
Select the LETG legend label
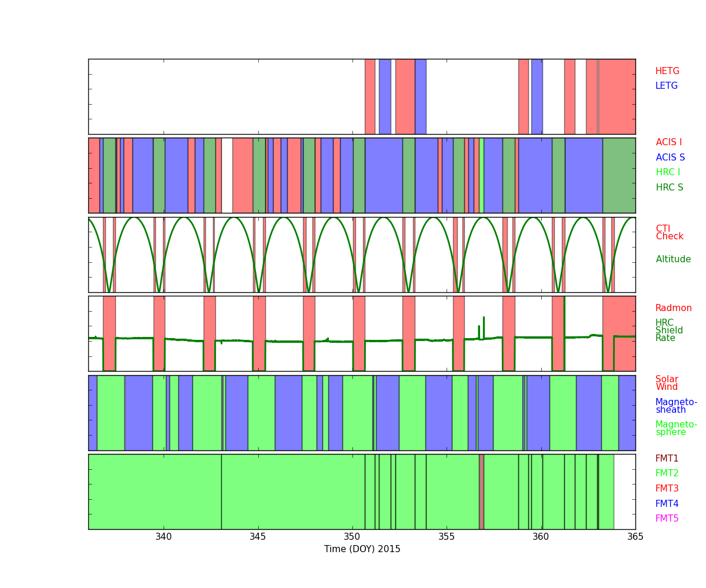[x=667, y=86]
